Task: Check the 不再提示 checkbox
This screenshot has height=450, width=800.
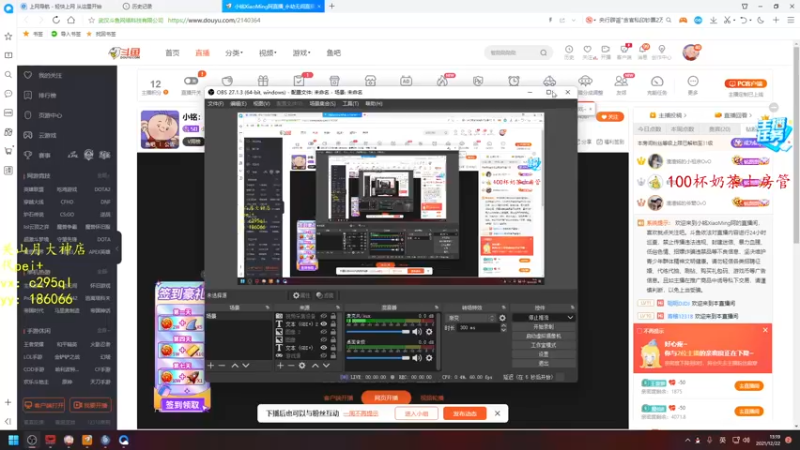Action: pyautogui.click(x=640, y=331)
